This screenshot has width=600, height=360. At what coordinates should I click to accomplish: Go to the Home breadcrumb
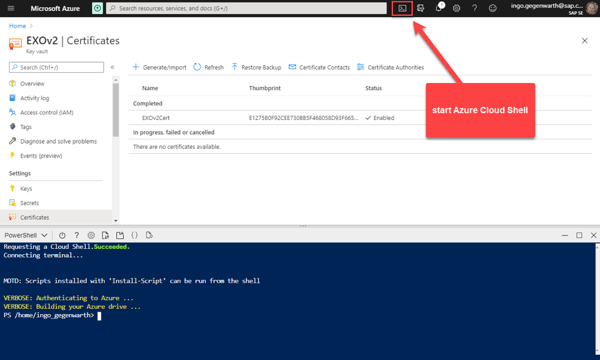point(17,26)
